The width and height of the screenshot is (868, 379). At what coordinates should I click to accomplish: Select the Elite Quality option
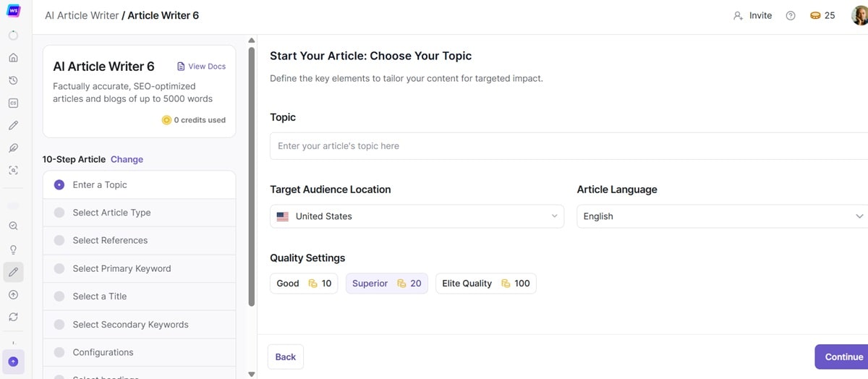point(485,284)
